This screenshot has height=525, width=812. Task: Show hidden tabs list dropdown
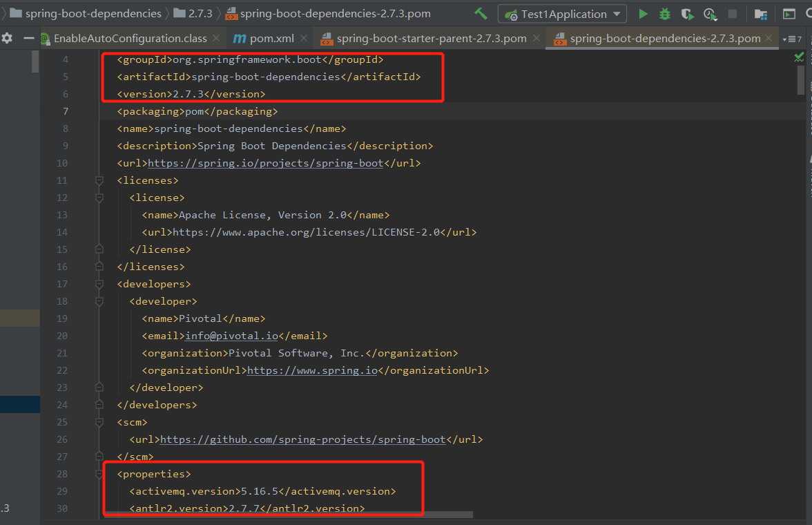[x=792, y=39]
